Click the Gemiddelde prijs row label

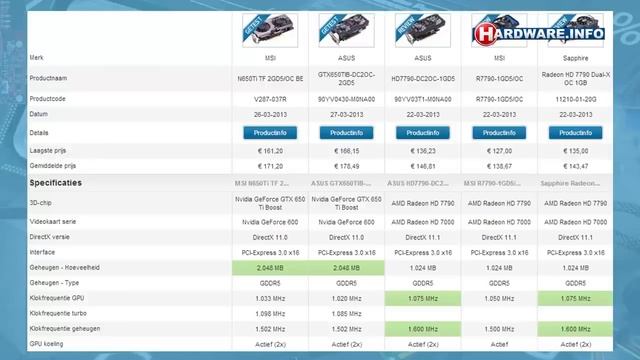click(53, 166)
